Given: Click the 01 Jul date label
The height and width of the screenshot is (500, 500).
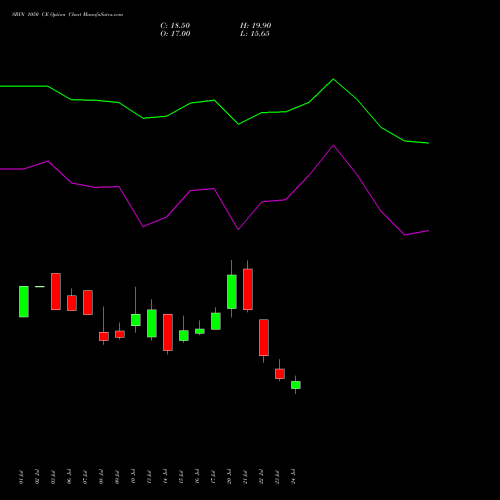Looking at the screenshot, I should coord(21,477).
